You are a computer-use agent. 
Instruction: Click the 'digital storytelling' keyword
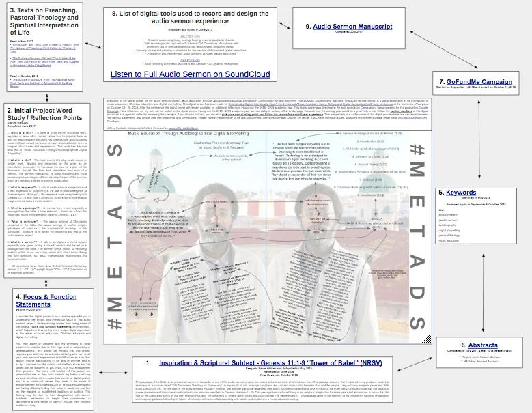[449, 230]
